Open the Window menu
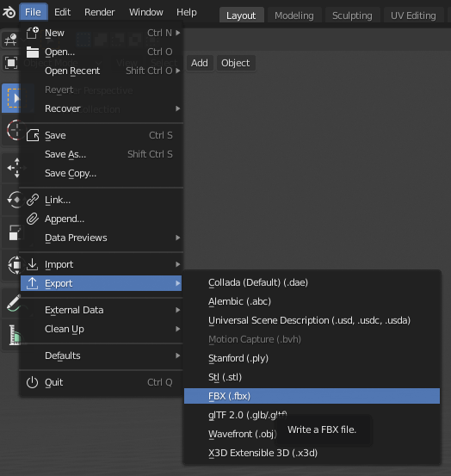The width and height of the screenshot is (451, 476). [x=146, y=12]
